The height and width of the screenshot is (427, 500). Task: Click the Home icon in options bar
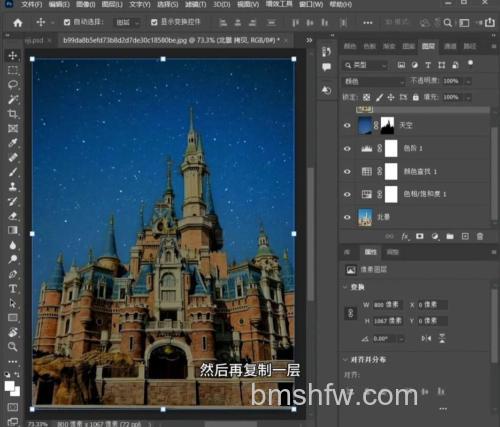pos(18,23)
